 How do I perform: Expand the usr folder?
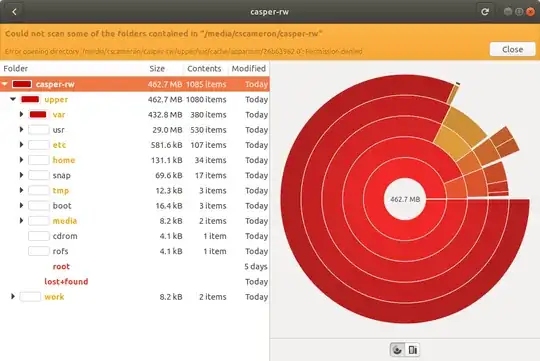point(21,130)
